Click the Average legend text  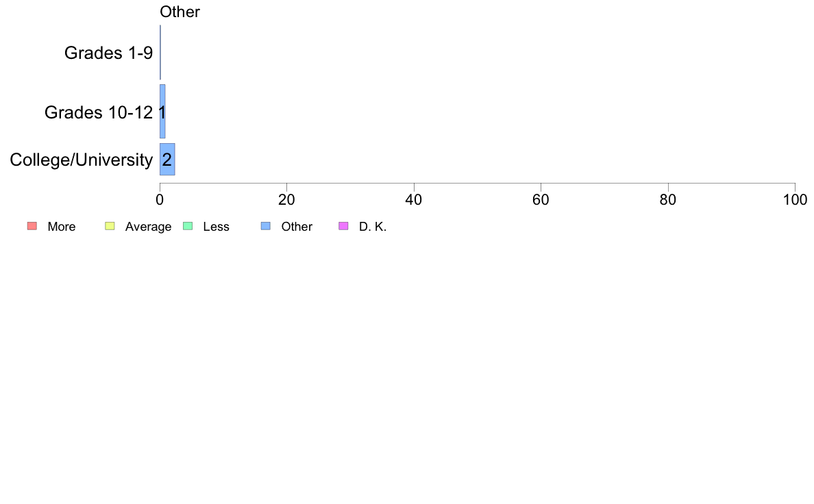tap(148, 227)
